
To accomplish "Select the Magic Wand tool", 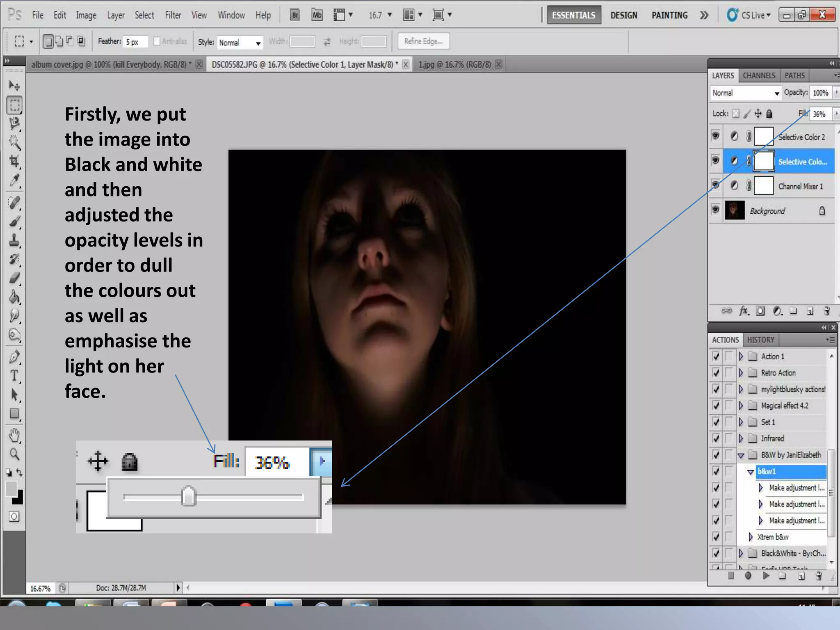I will [x=15, y=142].
